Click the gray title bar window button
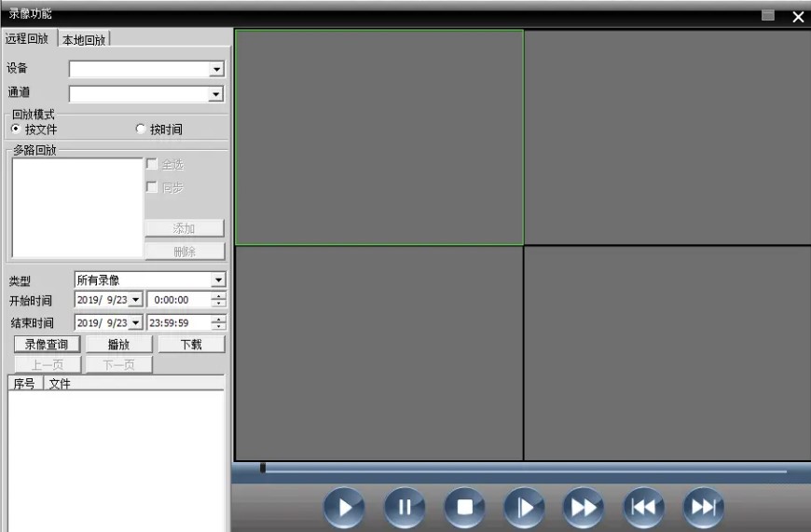 768,16
